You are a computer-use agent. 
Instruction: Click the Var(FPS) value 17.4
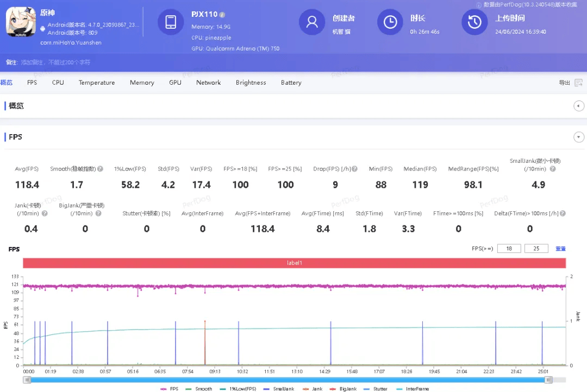[202, 185]
